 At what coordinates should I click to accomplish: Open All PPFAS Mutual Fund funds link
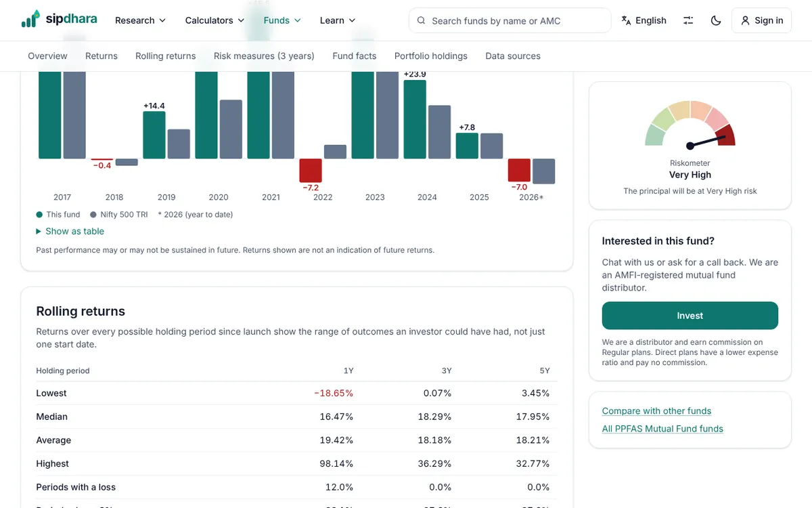point(662,428)
